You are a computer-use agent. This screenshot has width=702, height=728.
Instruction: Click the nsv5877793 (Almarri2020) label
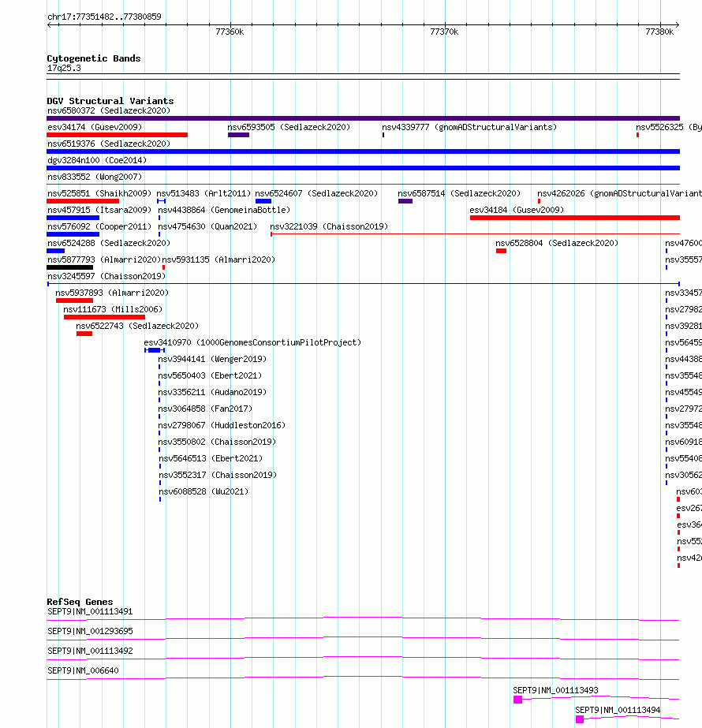point(103,260)
